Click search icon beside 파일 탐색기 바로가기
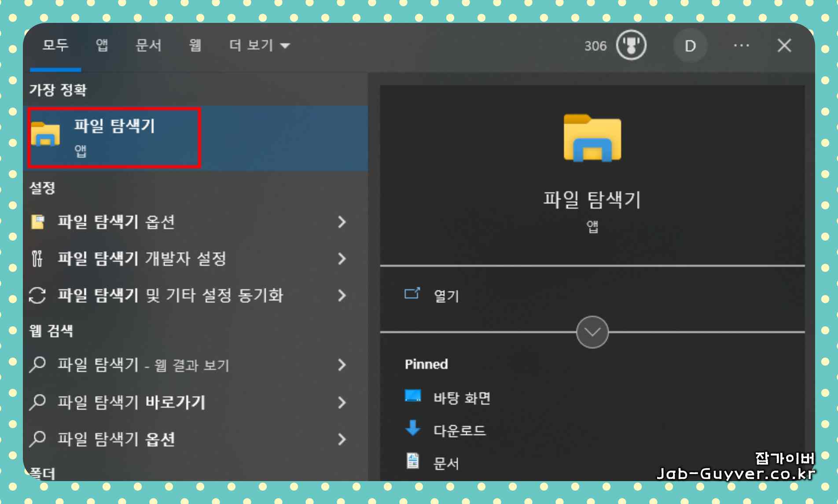 pos(37,402)
